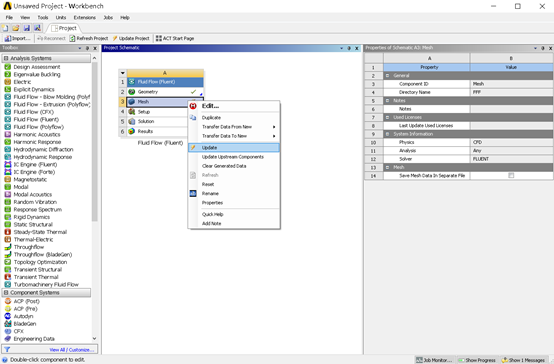
Task: Choose Clear Generated Data
Action: 234,166
